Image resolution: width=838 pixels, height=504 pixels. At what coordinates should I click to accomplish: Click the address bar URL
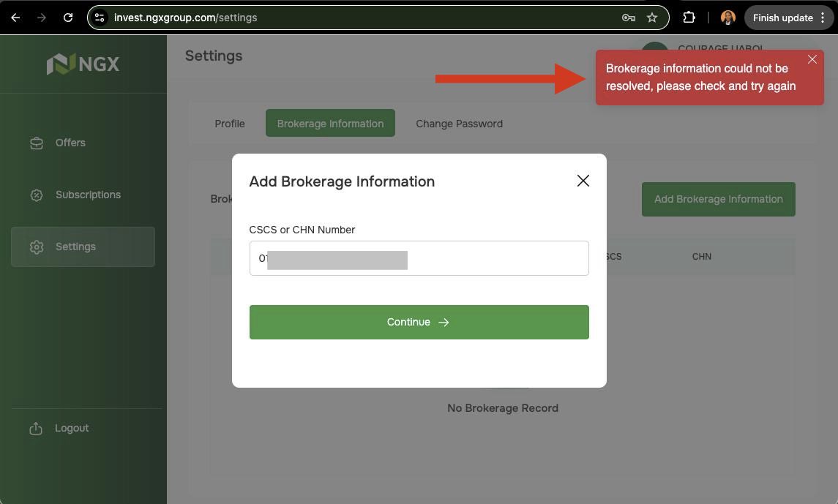(x=185, y=18)
